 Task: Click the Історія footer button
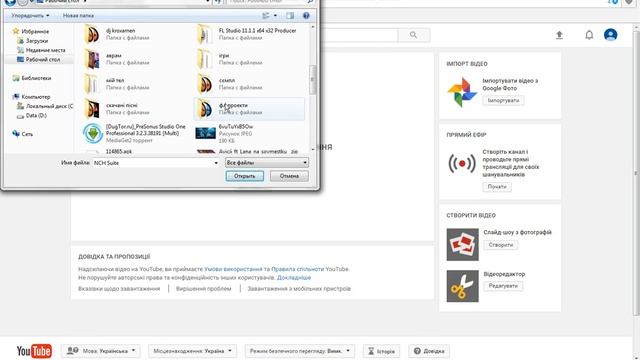(381, 351)
